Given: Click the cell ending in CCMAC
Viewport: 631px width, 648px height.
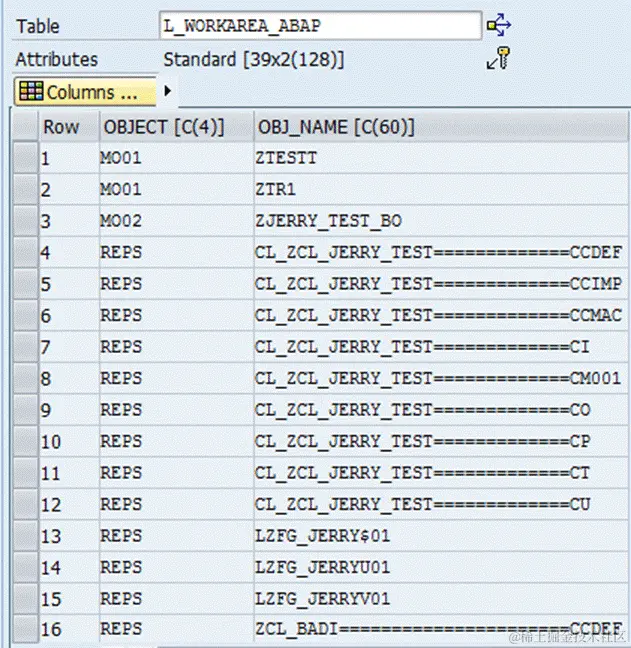Looking at the screenshot, I should click(x=441, y=315).
